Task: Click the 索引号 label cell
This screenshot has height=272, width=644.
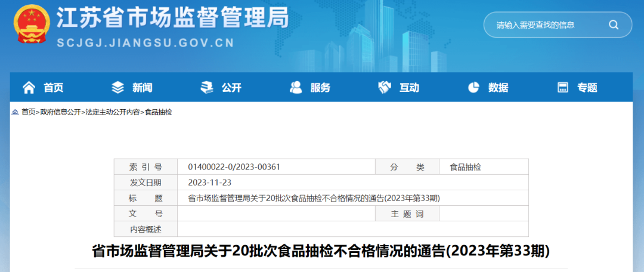Action: tap(146, 167)
